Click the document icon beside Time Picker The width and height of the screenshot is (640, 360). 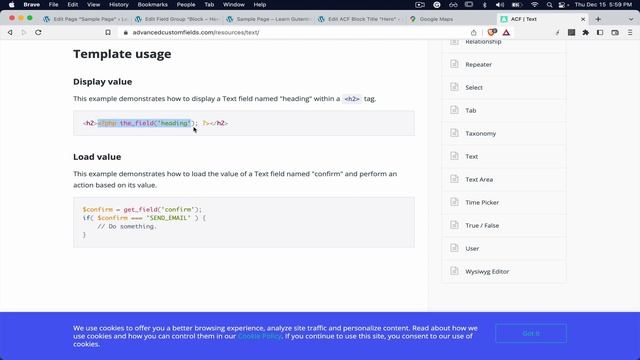coord(454,202)
